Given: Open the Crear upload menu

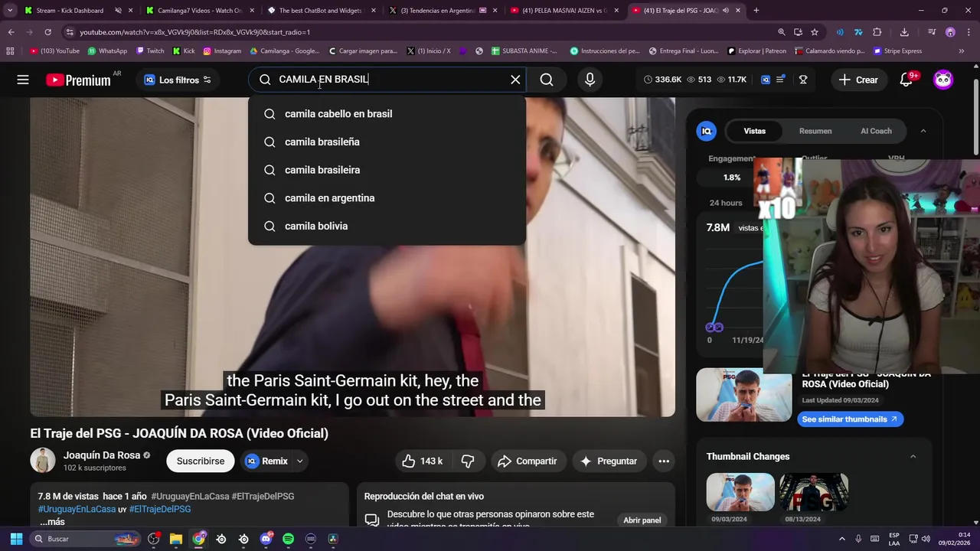Looking at the screenshot, I should (857, 80).
